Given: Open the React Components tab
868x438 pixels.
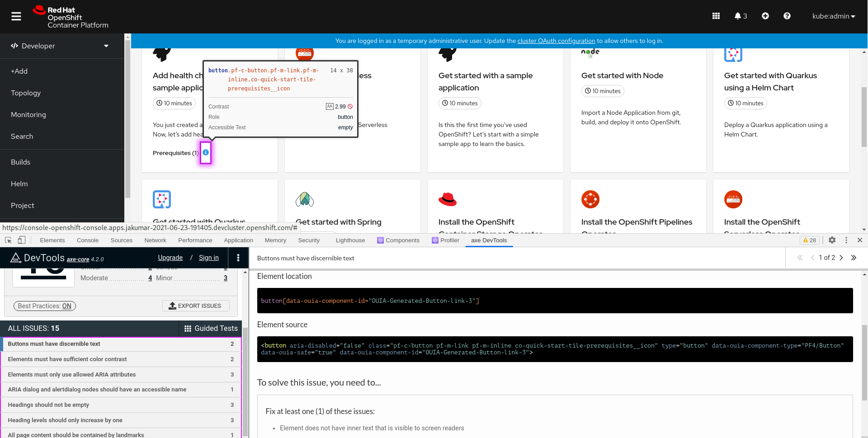Looking at the screenshot, I should point(399,240).
